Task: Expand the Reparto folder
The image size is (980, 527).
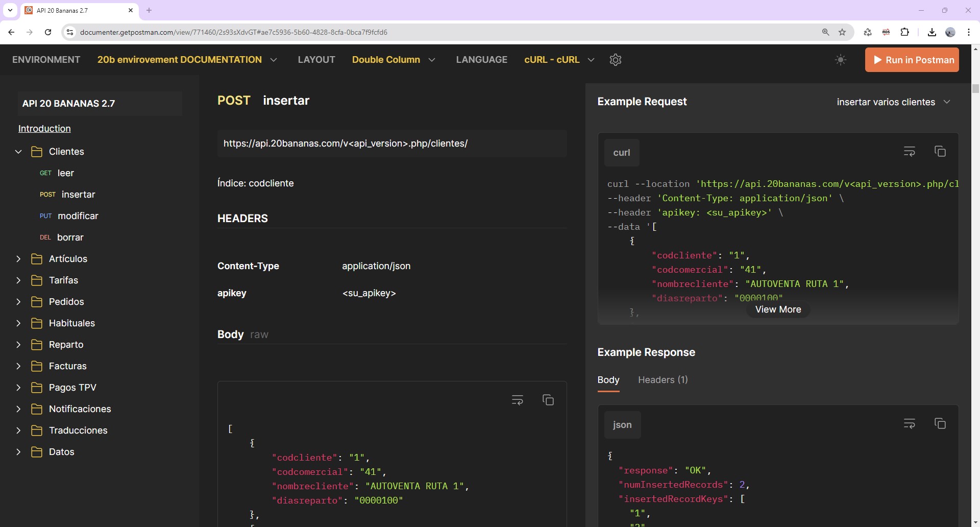Action: click(18, 345)
